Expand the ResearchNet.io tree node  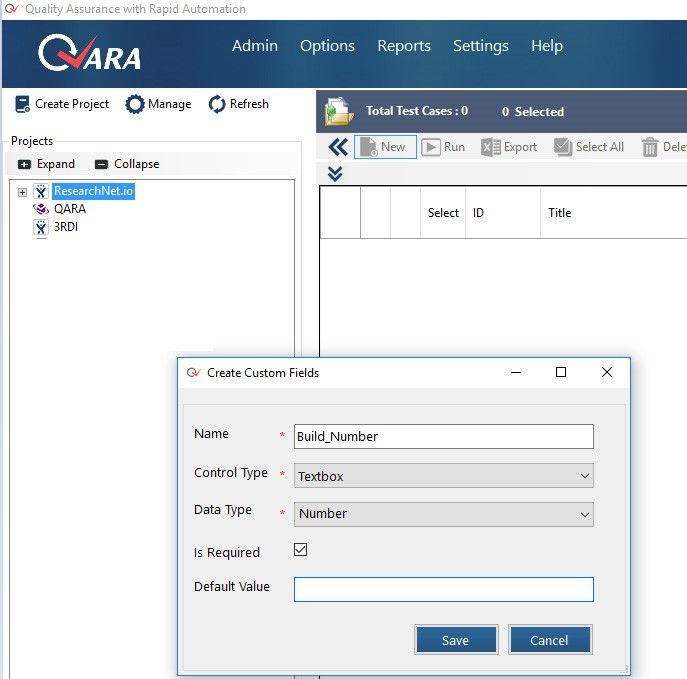coord(22,192)
